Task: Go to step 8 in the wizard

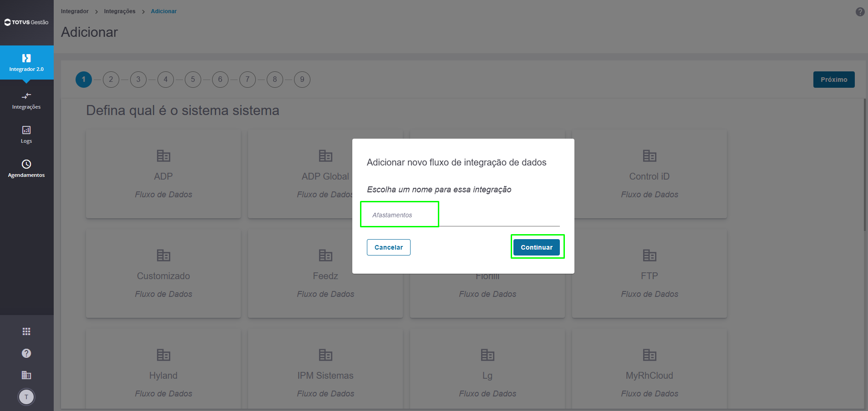Action: [x=275, y=80]
